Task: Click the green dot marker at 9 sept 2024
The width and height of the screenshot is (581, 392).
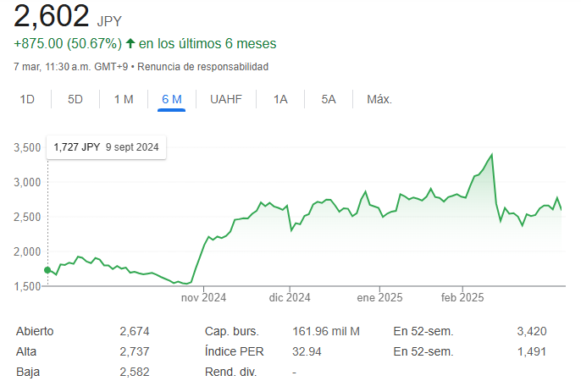Action: click(x=47, y=270)
